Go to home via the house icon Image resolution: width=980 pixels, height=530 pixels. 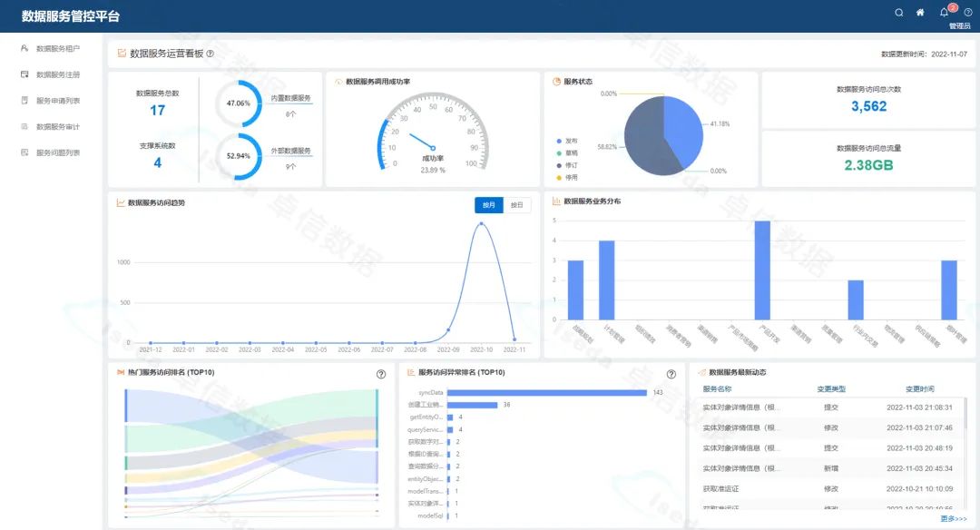click(920, 13)
